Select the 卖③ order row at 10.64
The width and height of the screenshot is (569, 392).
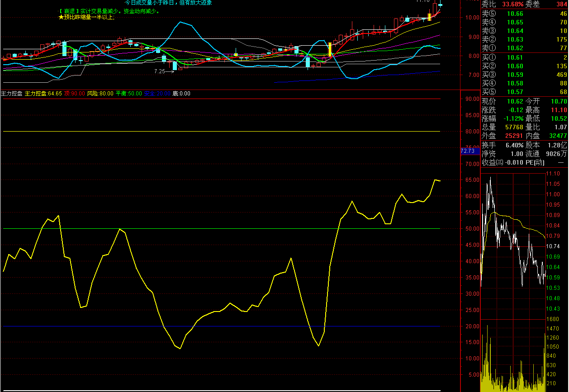[x=524, y=31]
